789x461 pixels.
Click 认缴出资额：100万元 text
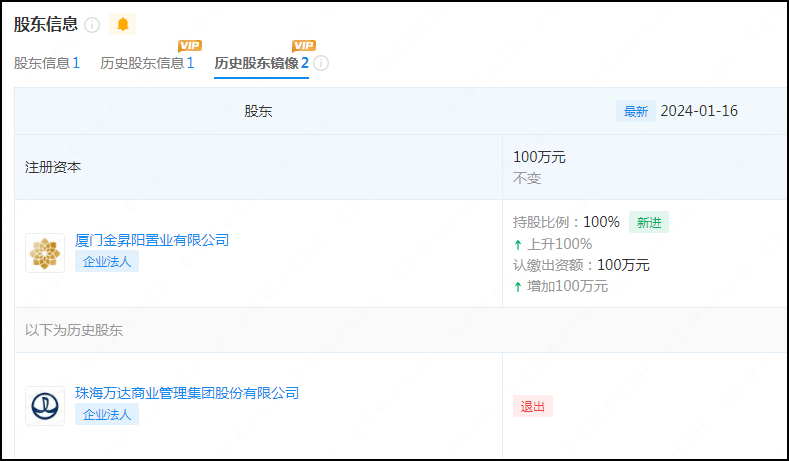click(x=581, y=265)
